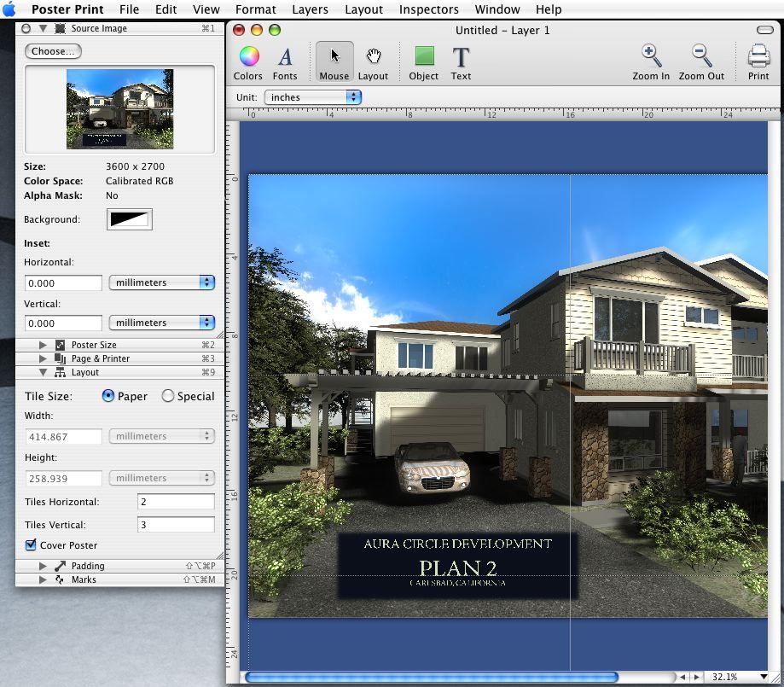Open the Help menu

(549, 9)
